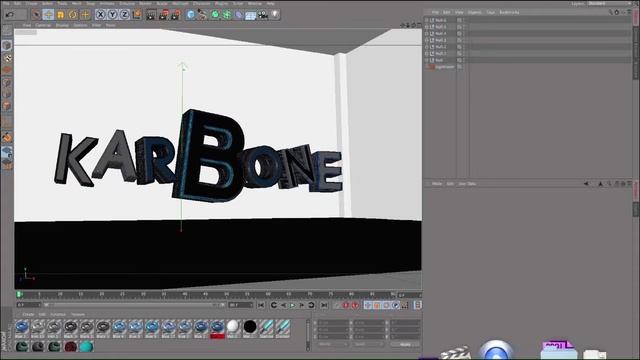
Task: Open the clapperboard app in dock
Action: tap(455, 353)
